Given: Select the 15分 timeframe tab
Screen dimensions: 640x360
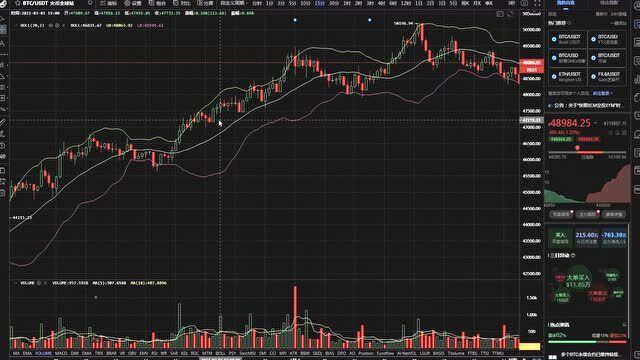Looking at the screenshot, I should pos(320,3).
